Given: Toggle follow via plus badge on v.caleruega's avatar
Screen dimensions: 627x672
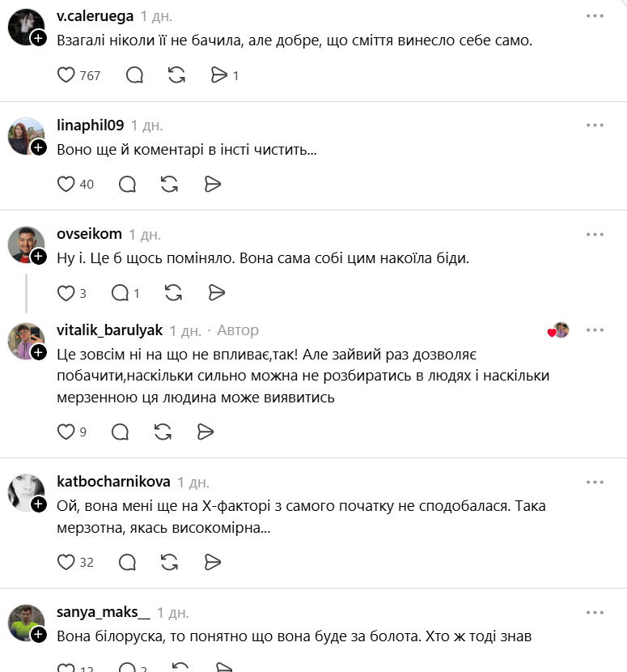Looking at the screenshot, I should point(38,36).
